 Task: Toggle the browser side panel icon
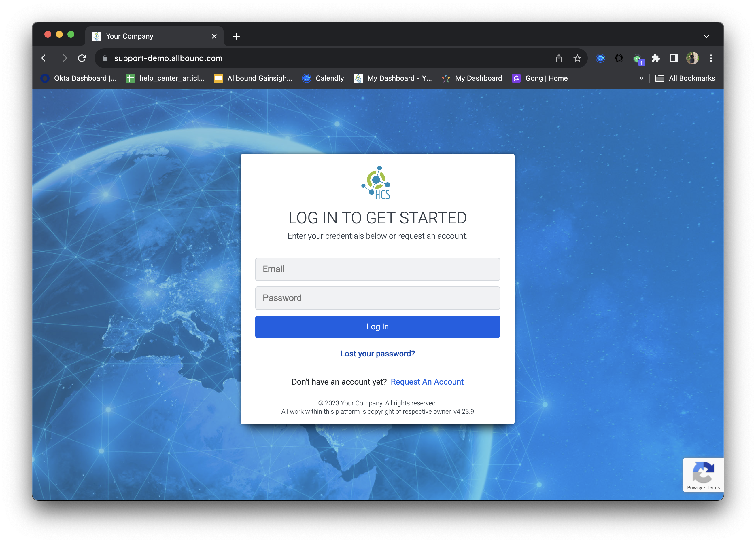coord(674,58)
